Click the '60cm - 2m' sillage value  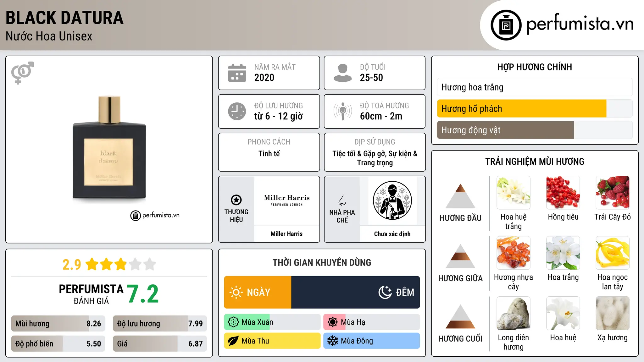381,116
